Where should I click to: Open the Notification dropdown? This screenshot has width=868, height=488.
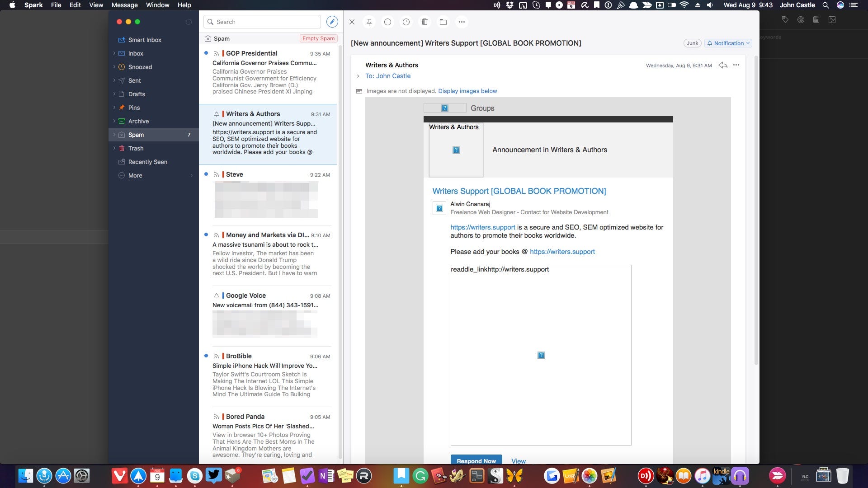point(728,43)
